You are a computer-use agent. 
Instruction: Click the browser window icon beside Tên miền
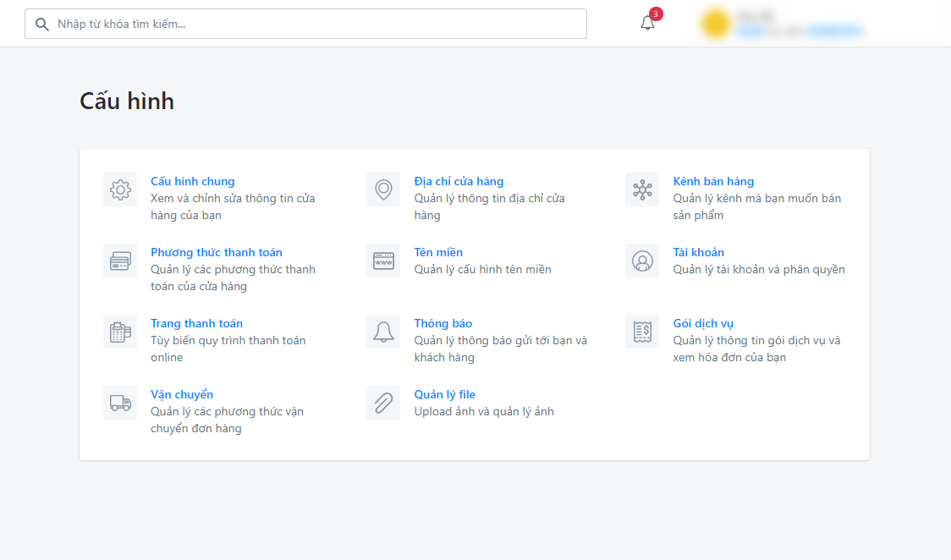pyautogui.click(x=382, y=261)
